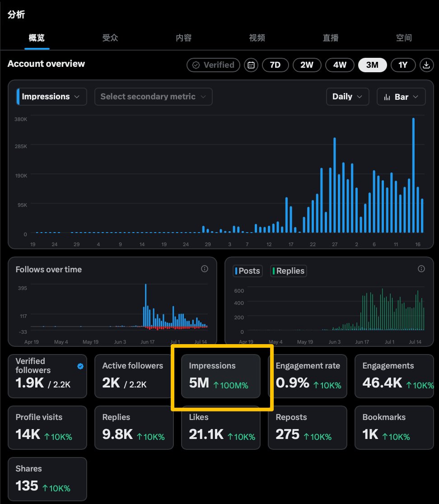Toggle the Verified filter pill
Image resolution: width=439 pixels, height=504 pixels.
(x=213, y=65)
